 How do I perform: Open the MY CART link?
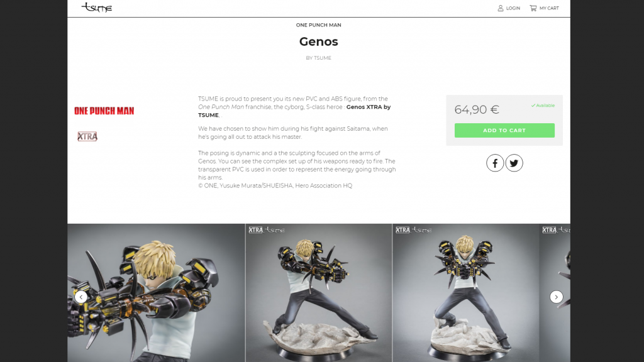pos(549,8)
